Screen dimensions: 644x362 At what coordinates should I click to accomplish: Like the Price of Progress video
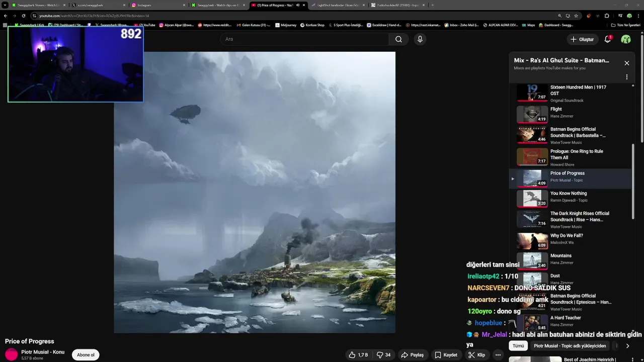(x=358, y=355)
